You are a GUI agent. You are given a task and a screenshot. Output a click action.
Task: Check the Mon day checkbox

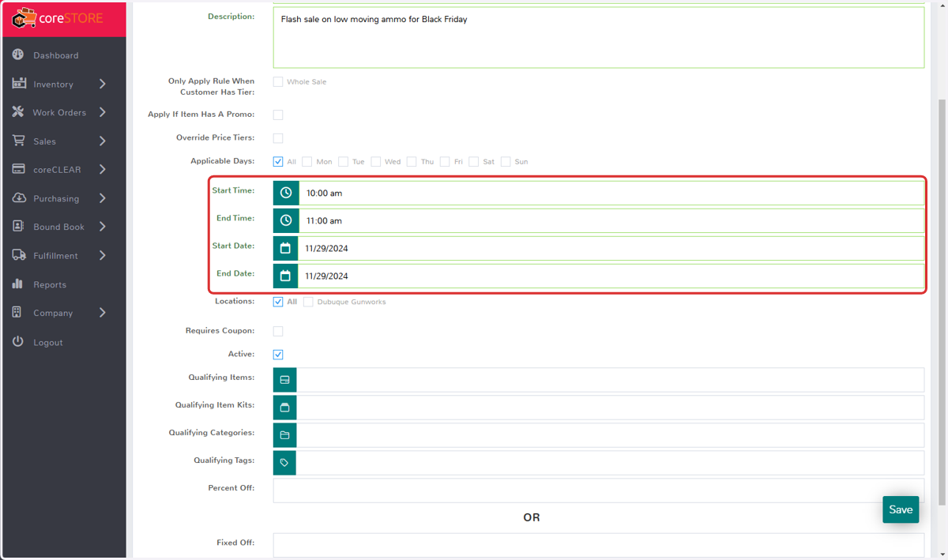[307, 162]
